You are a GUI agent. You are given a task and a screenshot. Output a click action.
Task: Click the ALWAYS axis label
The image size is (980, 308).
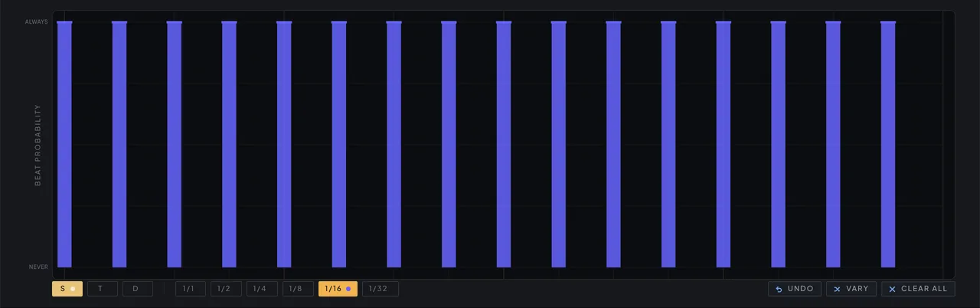(36, 21)
